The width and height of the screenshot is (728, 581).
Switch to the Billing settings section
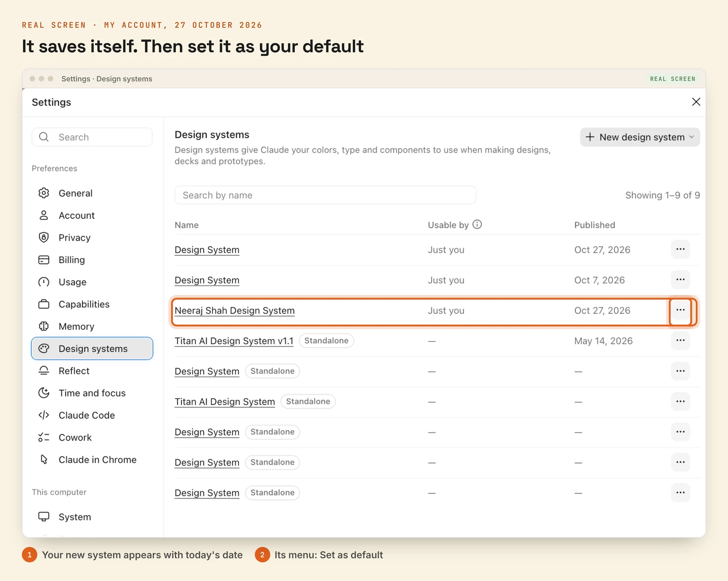92,260
